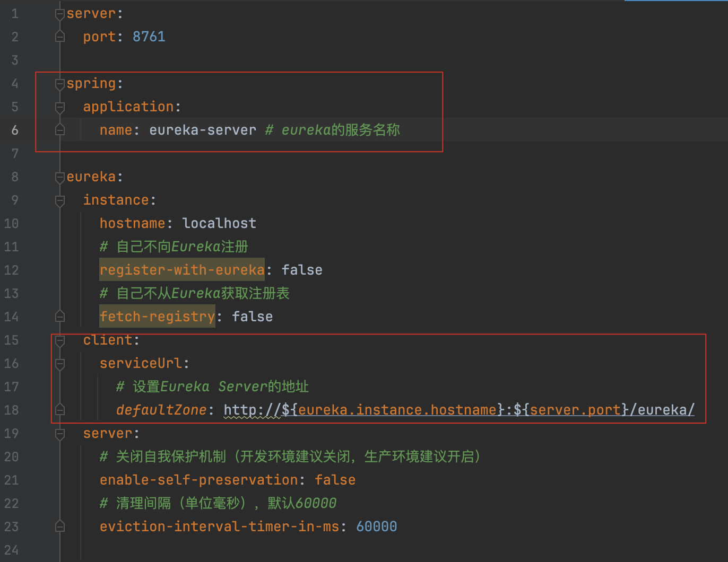Click the false value of fetch-registry
Image resolution: width=728 pixels, height=562 pixels.
click(253, 317)
